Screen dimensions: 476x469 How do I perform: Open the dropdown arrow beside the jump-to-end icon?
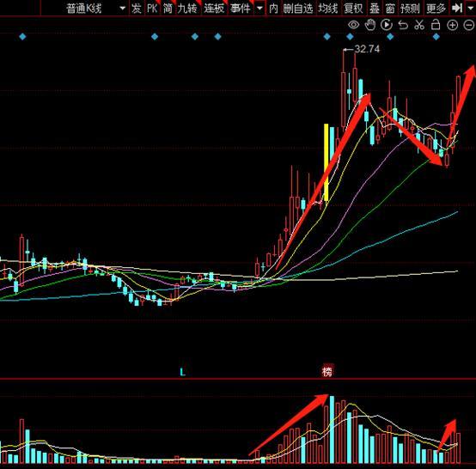pyautogui.click(x=470, y=8)
